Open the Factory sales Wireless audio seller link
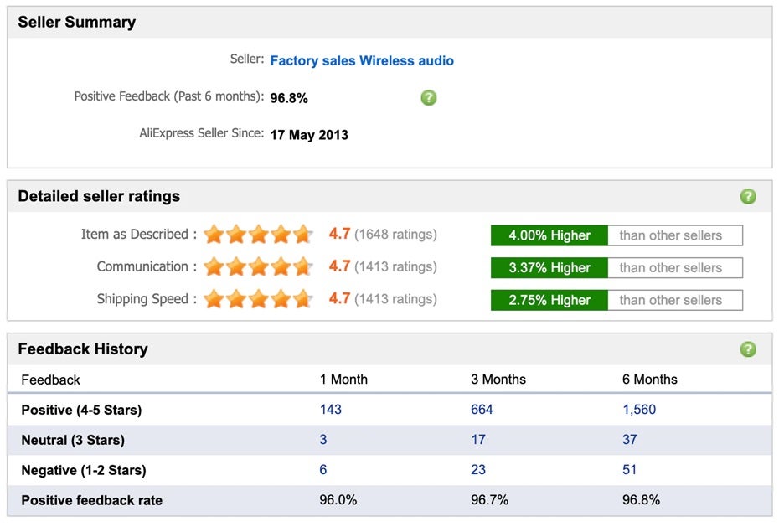Image resolution: width=779 pixels, height=532 pixels. click(362, 61)
